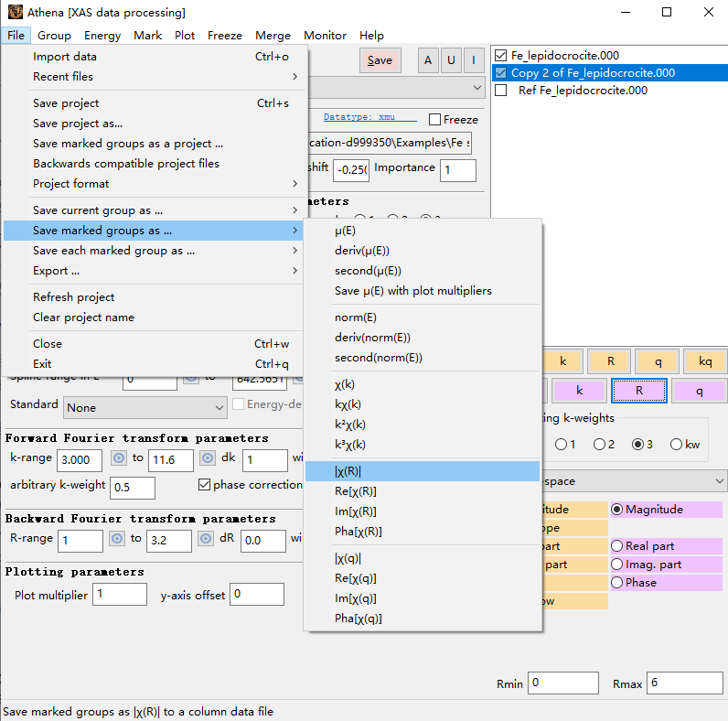Expand Save each marked group as submenu
This screenshot has width=728, height=721.
point(154,251)
